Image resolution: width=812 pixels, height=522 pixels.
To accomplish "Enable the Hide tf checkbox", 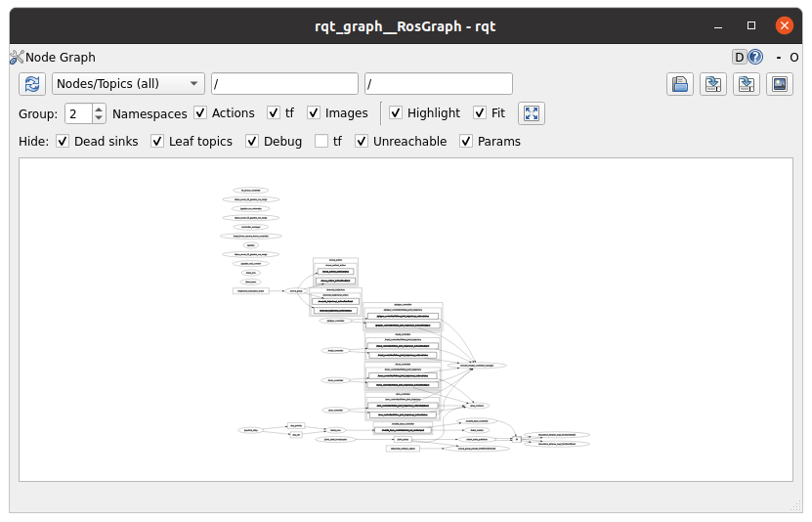I will [x=321, y=141].
